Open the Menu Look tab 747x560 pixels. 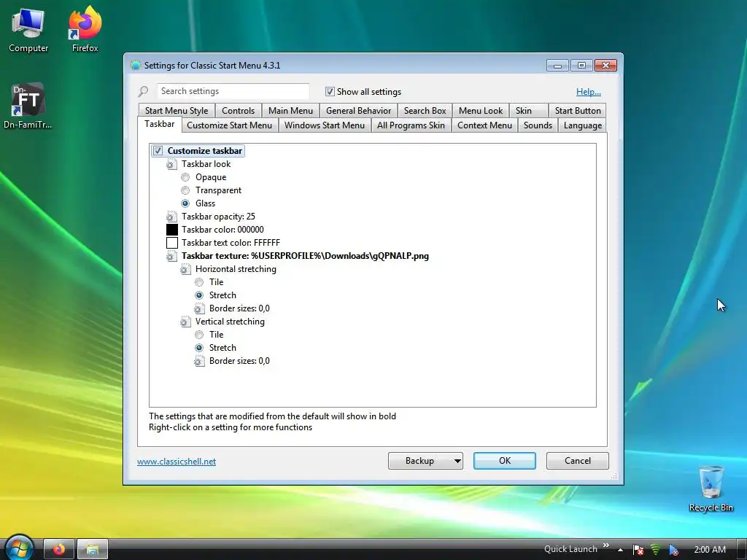pos(481,111)
